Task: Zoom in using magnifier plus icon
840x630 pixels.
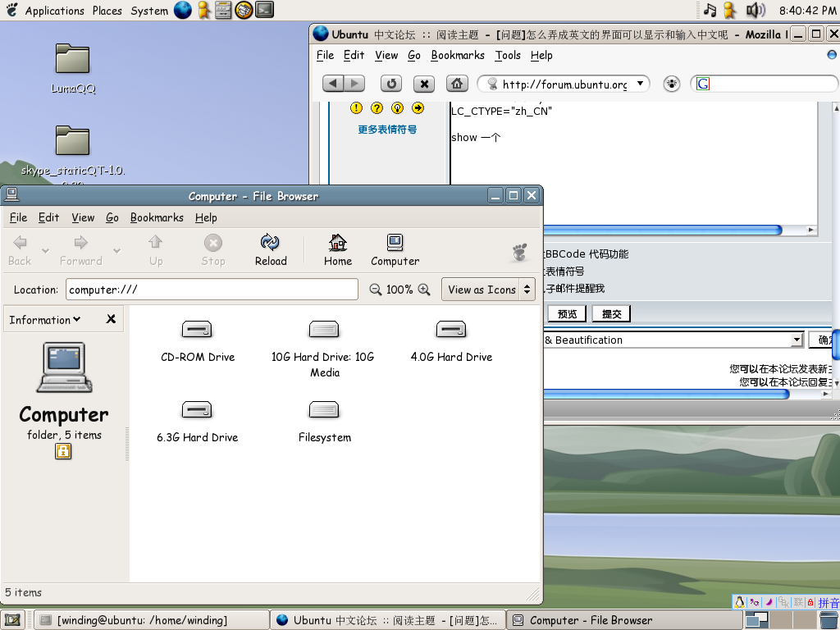Action: coord(424,290)
